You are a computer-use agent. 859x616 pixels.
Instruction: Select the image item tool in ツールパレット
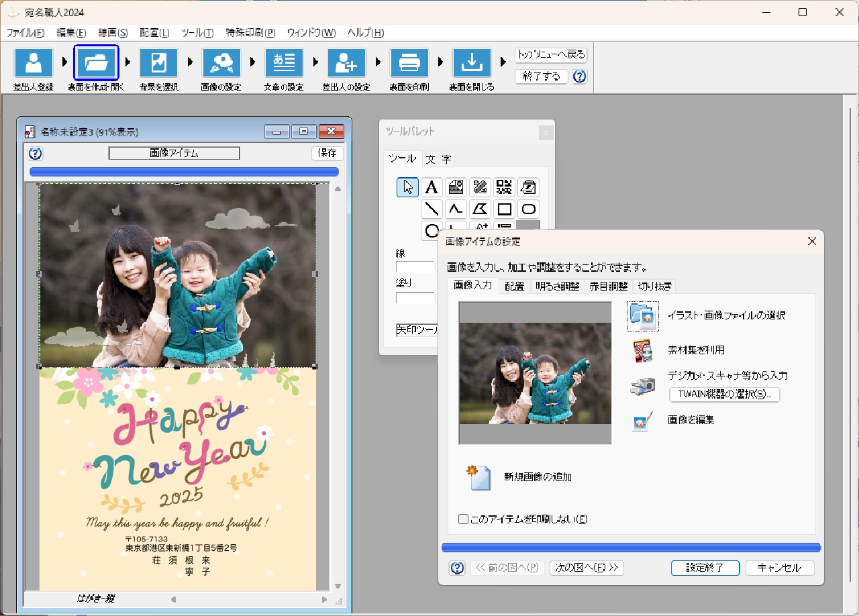[x=456, y=187]
